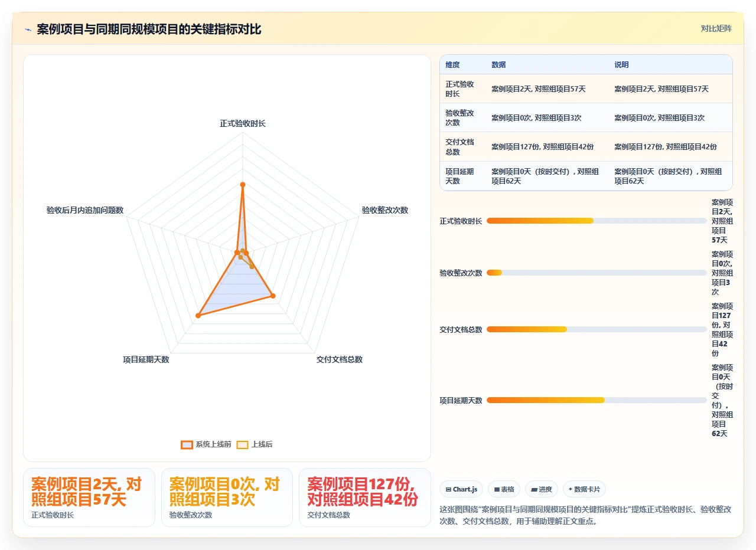Click the 交付文档总数 radar axis label

(340, 359)
